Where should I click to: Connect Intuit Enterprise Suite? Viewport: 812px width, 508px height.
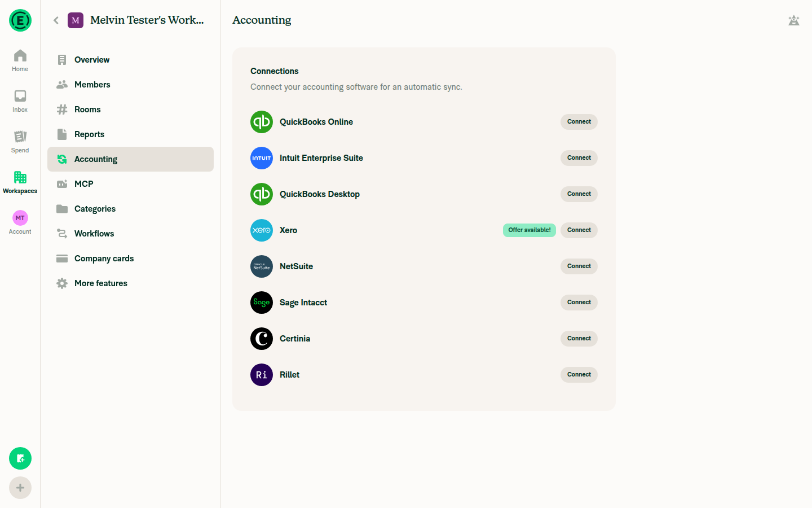click(579, 158)
